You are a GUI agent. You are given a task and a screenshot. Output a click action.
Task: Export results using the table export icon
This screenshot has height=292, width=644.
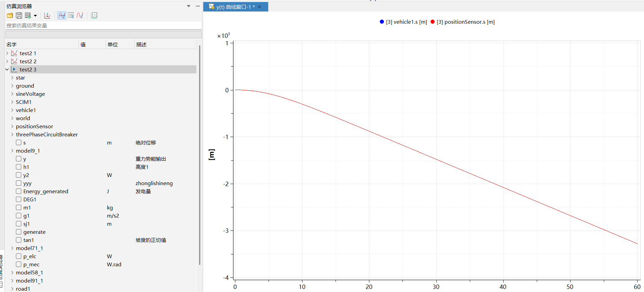[28, 16]
